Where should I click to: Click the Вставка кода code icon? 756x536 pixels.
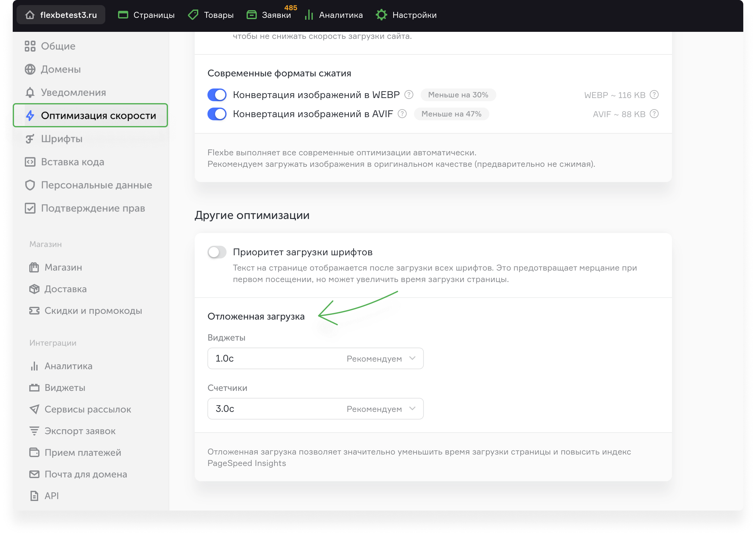(x=30, y=162)
